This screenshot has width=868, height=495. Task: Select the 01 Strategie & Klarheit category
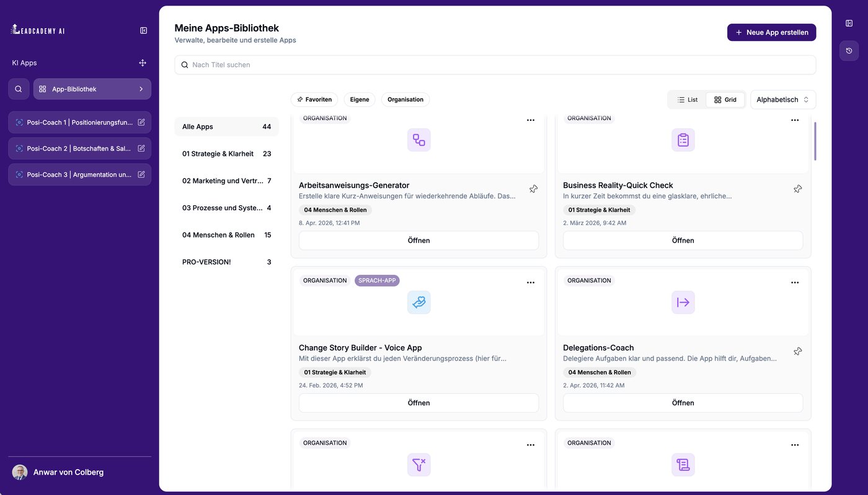click(x=227, y=154)
